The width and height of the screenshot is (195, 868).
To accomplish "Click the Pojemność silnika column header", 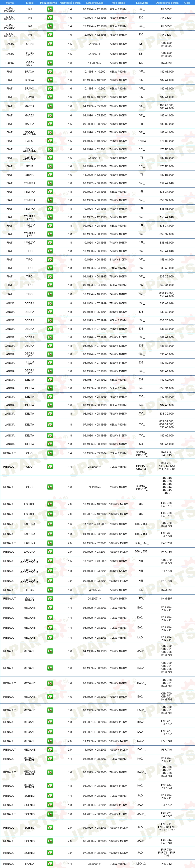I will pos(70,3).
